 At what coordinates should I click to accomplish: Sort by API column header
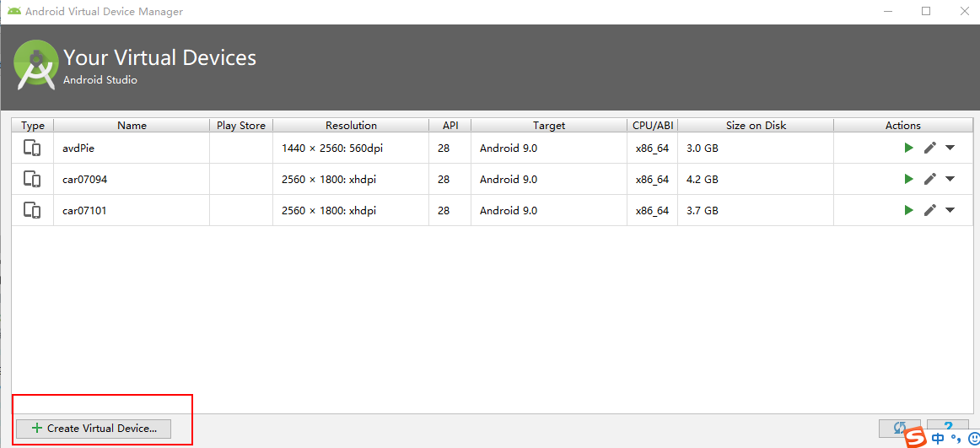[450, 125]
